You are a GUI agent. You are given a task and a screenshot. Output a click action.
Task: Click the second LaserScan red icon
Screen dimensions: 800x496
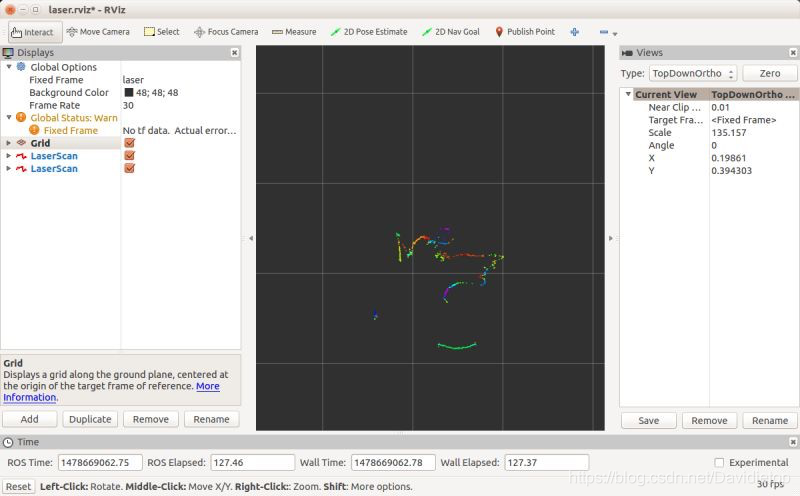[x=21, y=168]
